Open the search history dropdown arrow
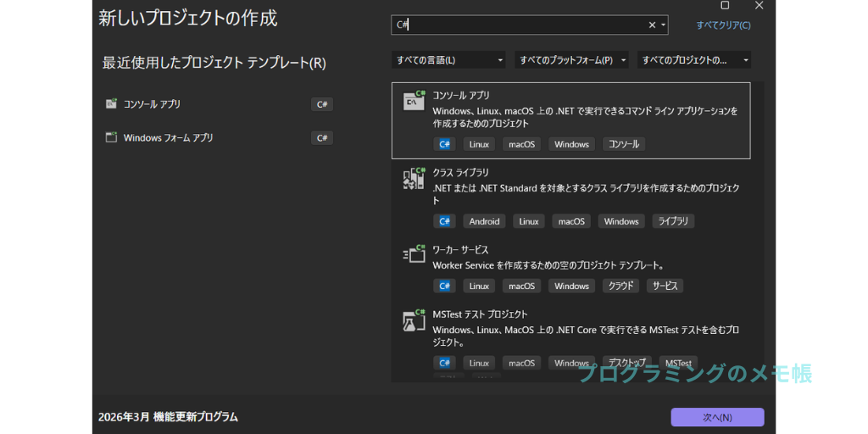868x434 pixels. [663, 25]
